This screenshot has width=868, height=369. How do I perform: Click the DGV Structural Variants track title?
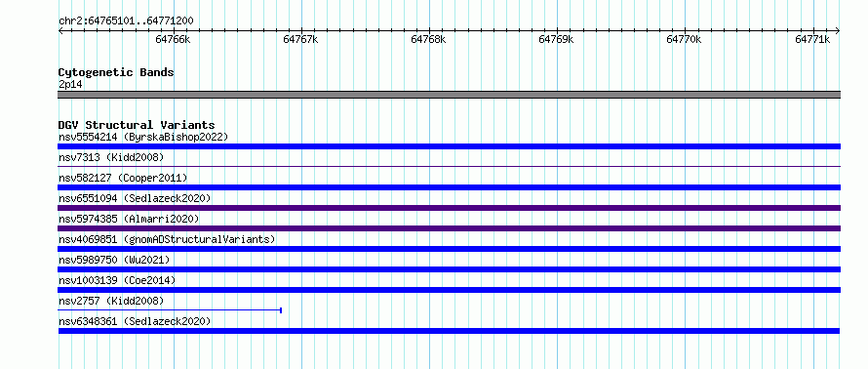pos(137,125)
